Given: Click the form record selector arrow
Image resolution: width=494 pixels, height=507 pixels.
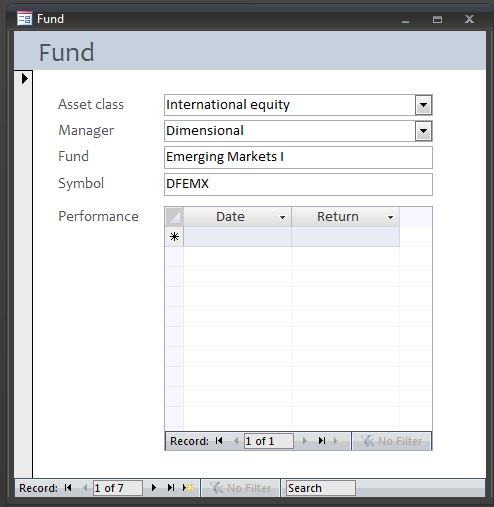Looking at the screenshot, I should (25, 79).
